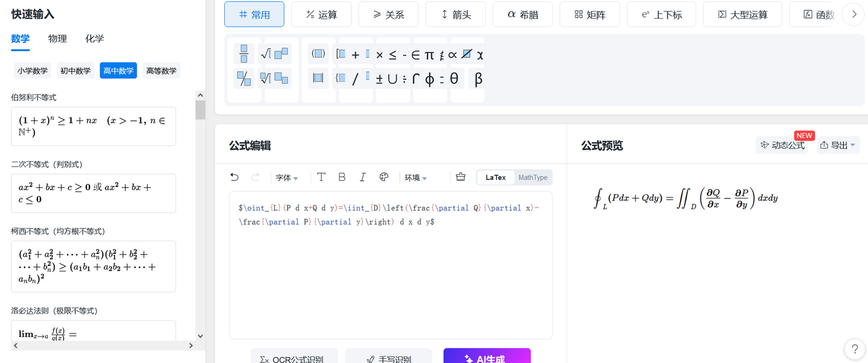Apply plain text T formatting
The height and width of the screenshot is (363, 868).
pyautogui.click(x=321, y=177)
